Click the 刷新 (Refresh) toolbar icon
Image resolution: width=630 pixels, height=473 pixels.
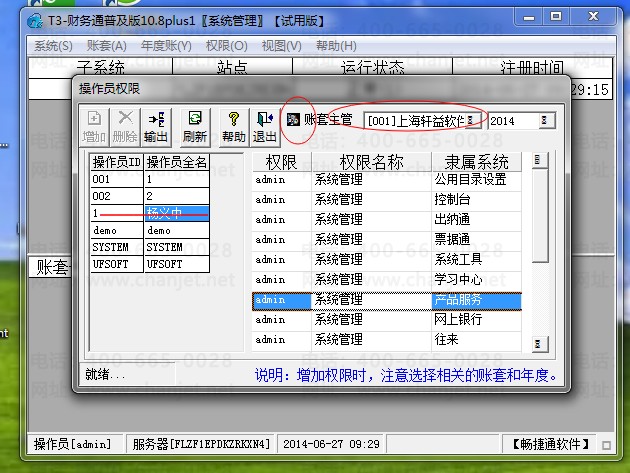(195, 127)
